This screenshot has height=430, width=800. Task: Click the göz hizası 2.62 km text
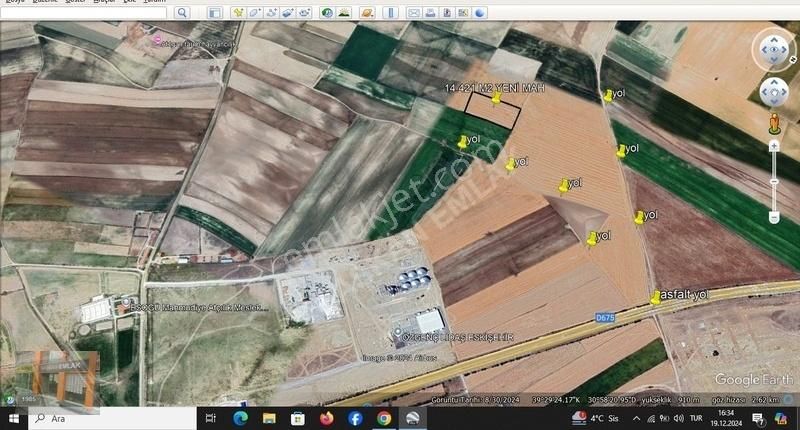click(743, 400)
